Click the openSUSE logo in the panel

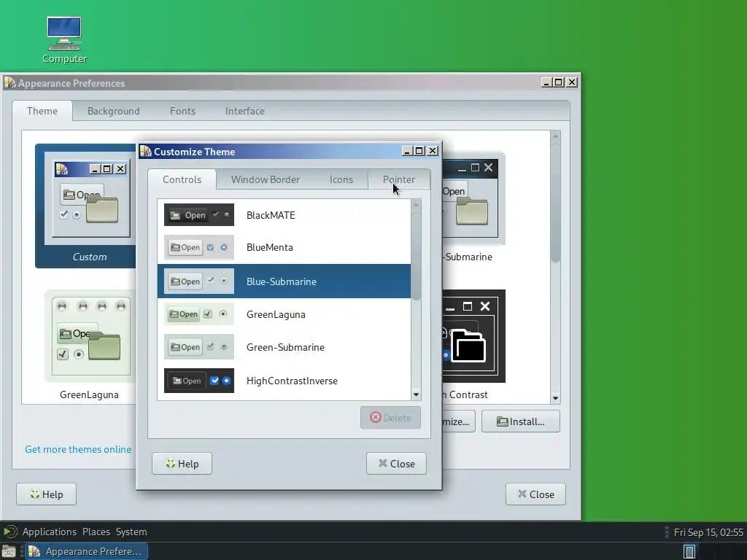10,532
